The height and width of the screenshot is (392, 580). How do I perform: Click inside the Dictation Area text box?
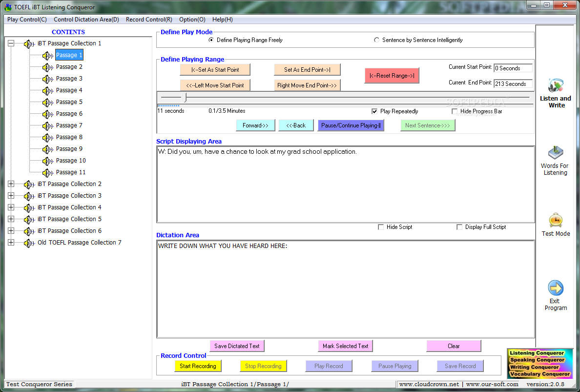click(346, 289)
